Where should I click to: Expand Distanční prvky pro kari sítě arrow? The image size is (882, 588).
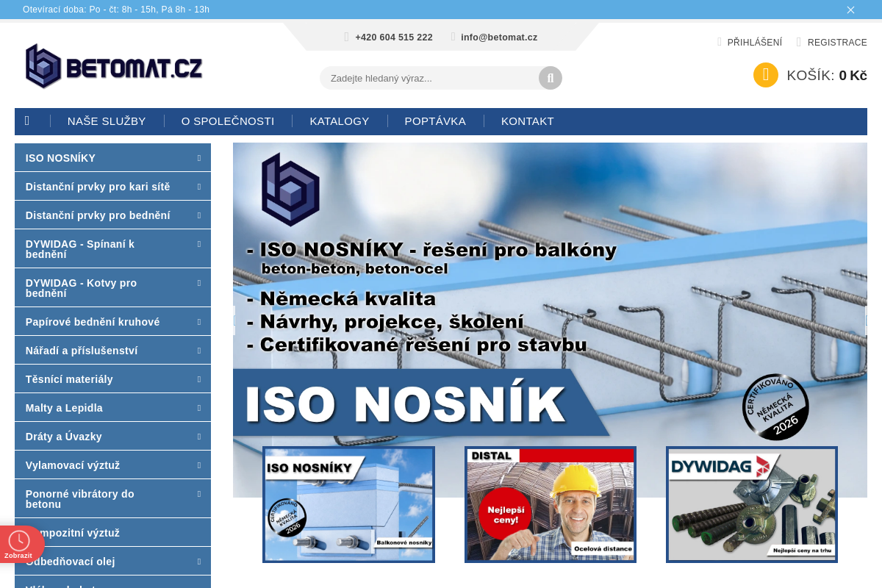pos(199,186)
